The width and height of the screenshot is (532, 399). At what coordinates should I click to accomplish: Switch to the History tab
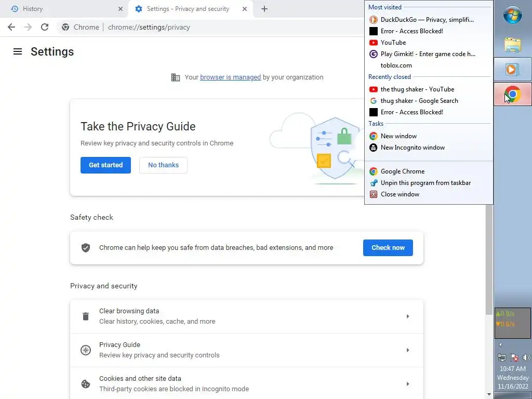coord(64,9)
